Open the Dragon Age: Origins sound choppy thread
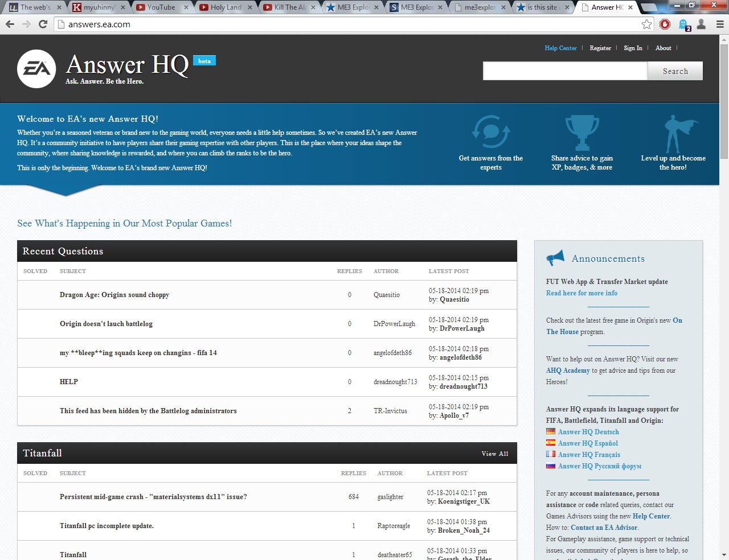This screenshot has height=560, width=729. tap(114, 295)
